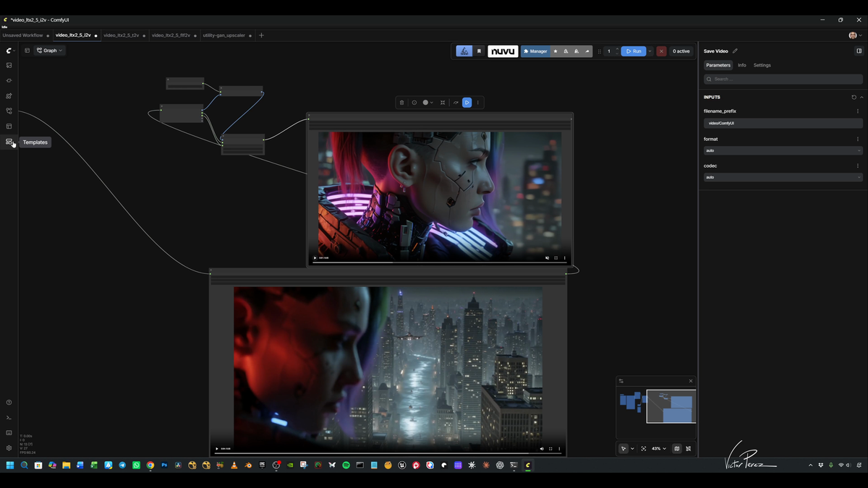Toggle the console terminal icon in the left sidebar

click(9, 417)
